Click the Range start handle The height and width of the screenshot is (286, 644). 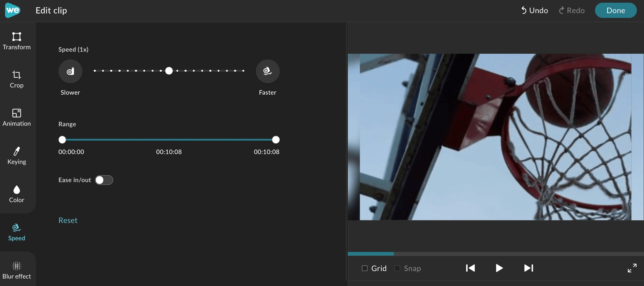pyautogui.click(x=62, y=140)
